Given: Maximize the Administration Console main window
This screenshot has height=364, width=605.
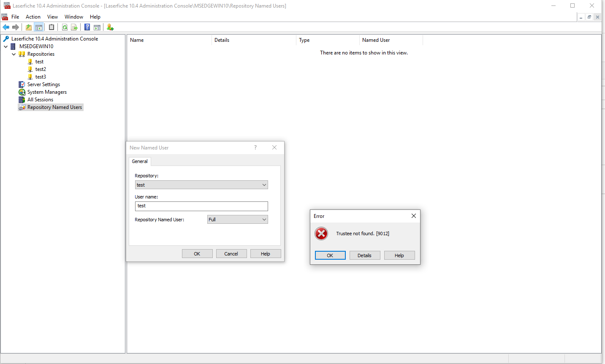Looking at the screenshot, I should [x=572, y=5].
